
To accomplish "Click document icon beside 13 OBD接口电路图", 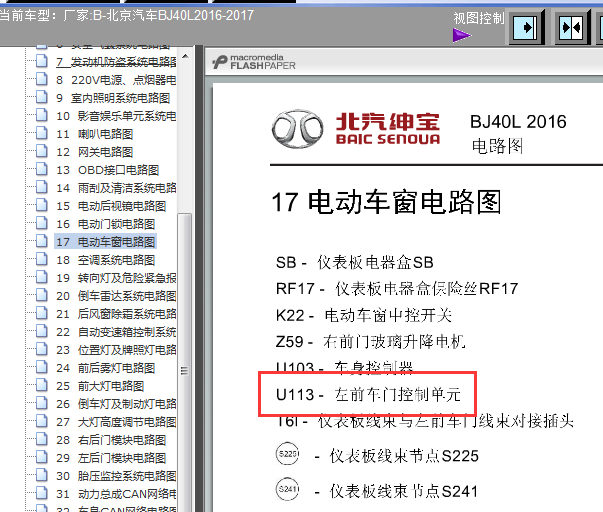I will pyautogui.click(x=42, y=169).
